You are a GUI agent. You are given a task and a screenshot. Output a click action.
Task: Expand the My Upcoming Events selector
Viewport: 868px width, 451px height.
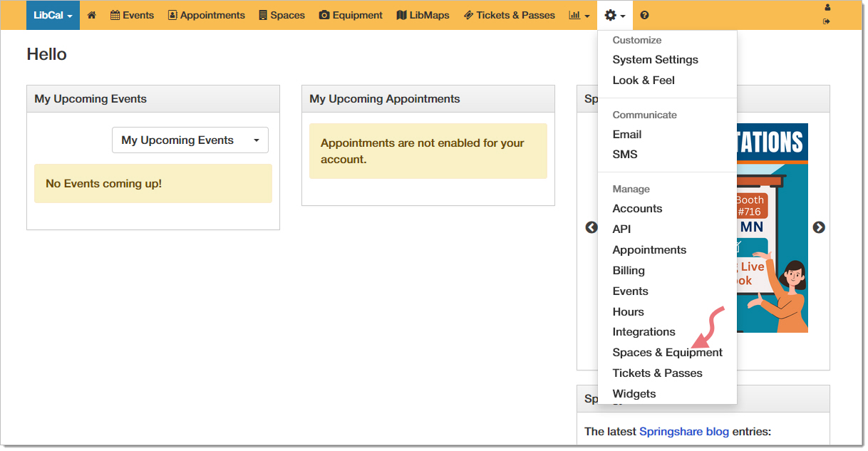click(190, 140)
